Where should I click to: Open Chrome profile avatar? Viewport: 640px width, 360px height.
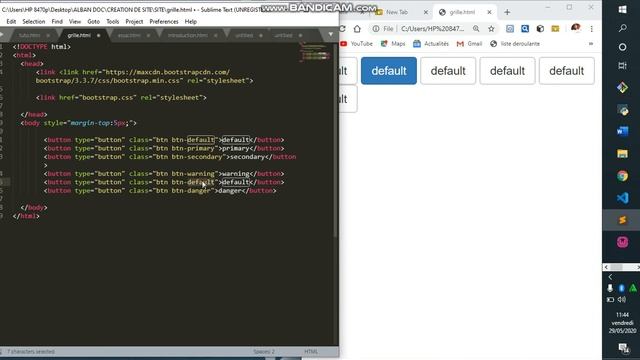point(576,28)
